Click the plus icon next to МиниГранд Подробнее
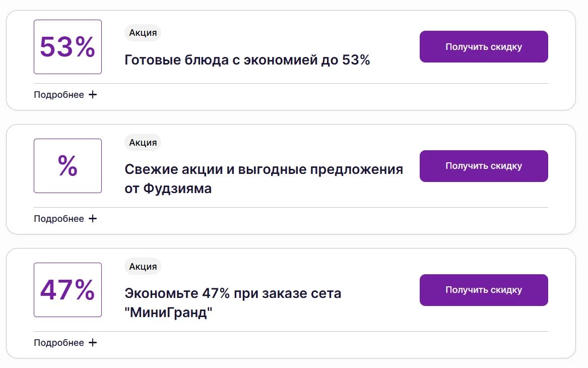This screenshot has width=588, height=368. (93, 342)
